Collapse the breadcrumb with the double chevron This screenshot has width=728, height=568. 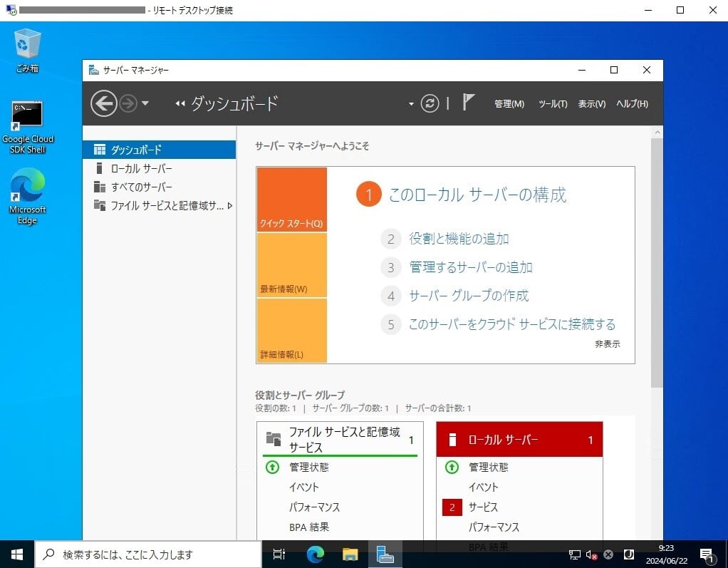180,103
